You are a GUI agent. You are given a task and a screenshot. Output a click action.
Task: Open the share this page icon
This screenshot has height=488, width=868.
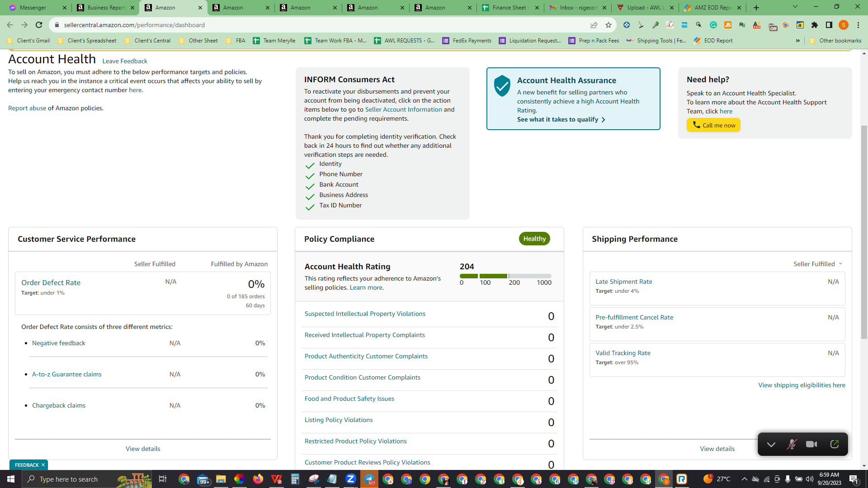pos(594,25)
